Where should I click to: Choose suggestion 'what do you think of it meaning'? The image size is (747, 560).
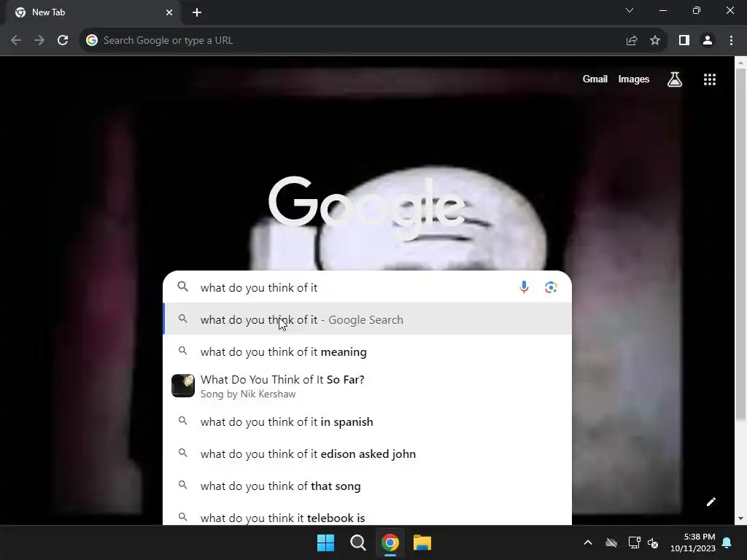pos(368,352)
